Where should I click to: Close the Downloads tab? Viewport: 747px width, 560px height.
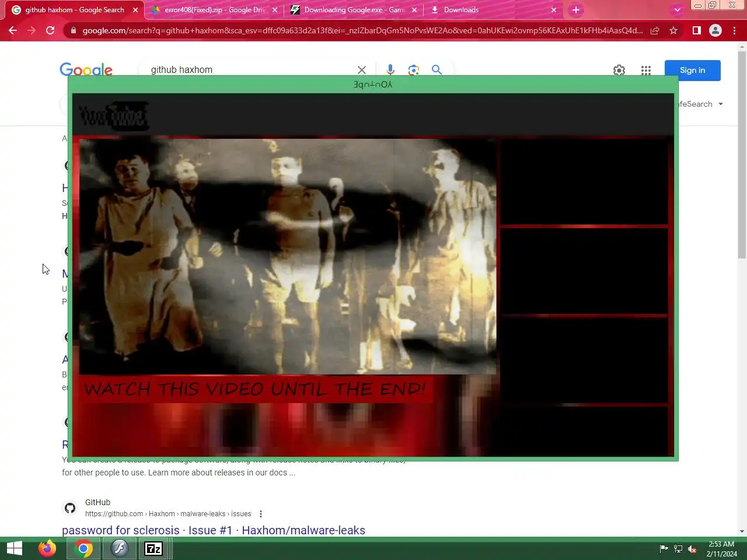click(x=554, y=10)
